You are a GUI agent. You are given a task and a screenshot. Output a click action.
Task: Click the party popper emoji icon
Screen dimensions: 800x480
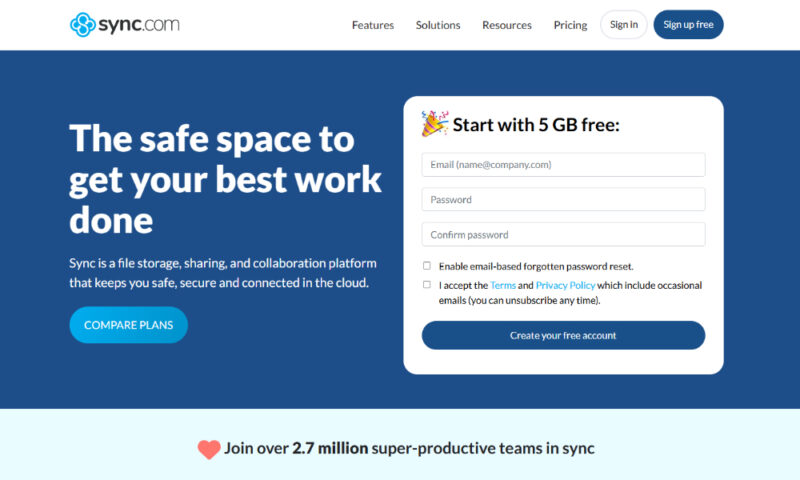pos(434,124)
